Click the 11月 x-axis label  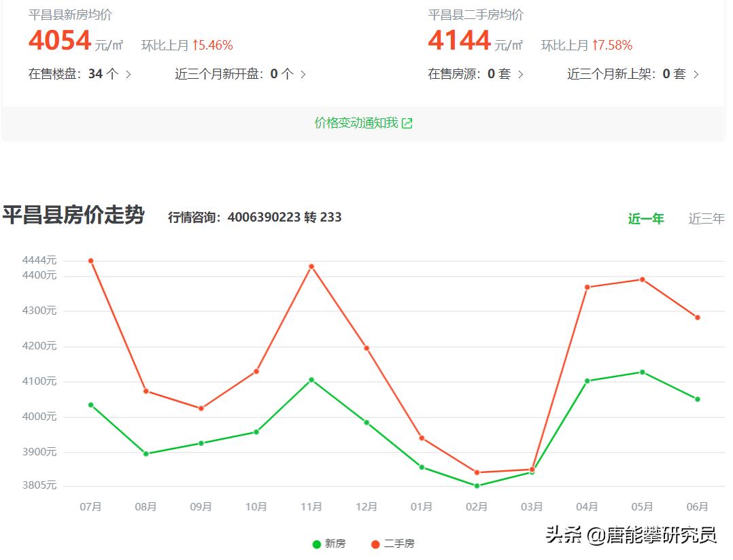(311, 507)
